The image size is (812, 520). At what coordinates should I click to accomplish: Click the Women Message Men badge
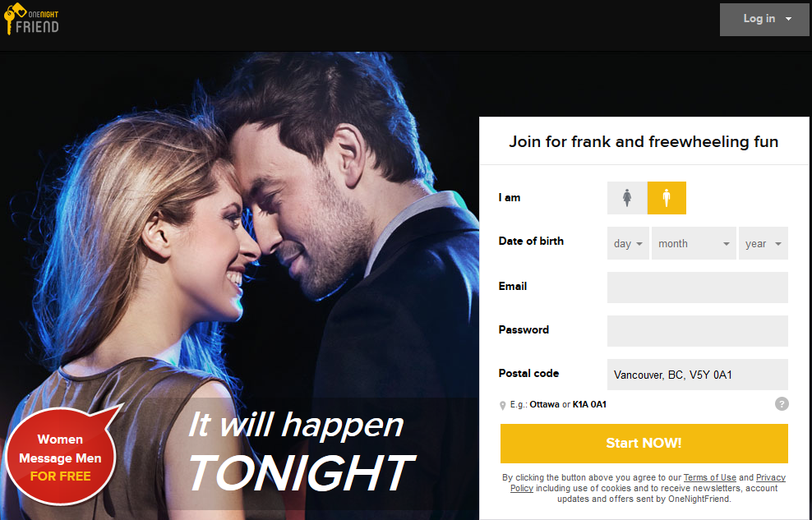[61, 457]
